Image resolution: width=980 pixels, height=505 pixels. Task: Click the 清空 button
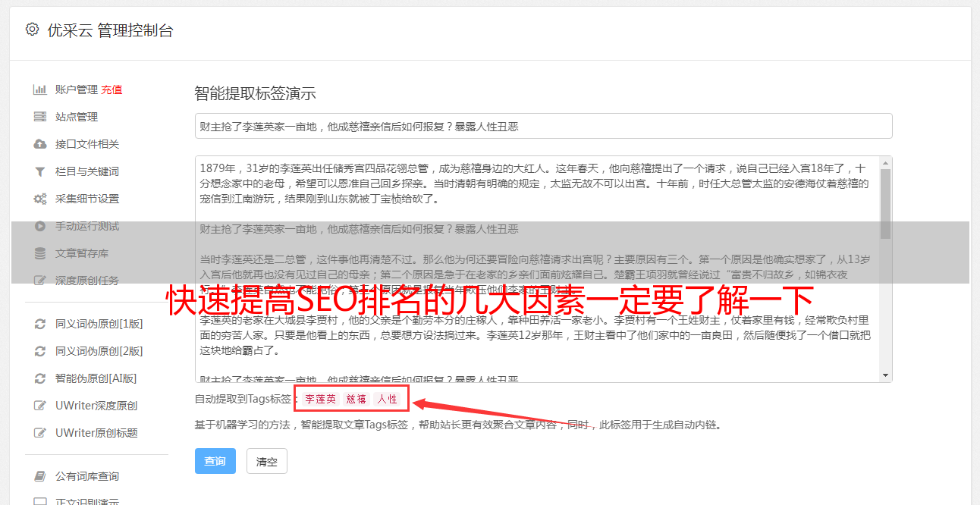[267, 461]
